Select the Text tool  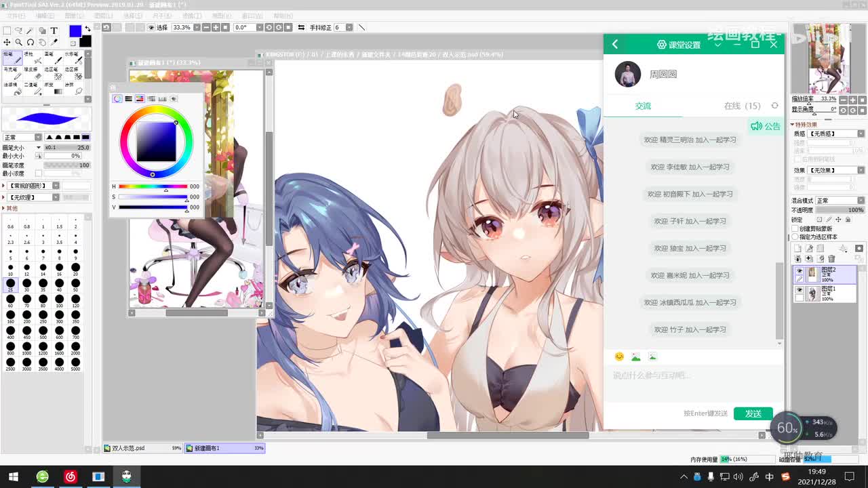(x=54, y=30)
